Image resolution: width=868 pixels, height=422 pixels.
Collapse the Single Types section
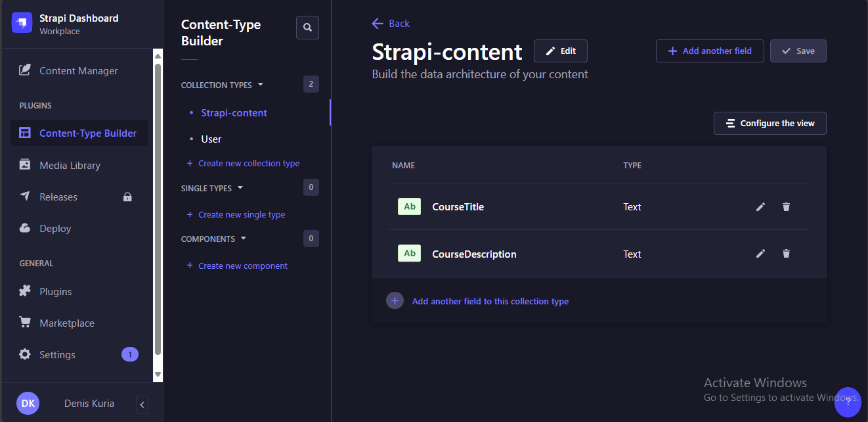(x=211, y=188)
